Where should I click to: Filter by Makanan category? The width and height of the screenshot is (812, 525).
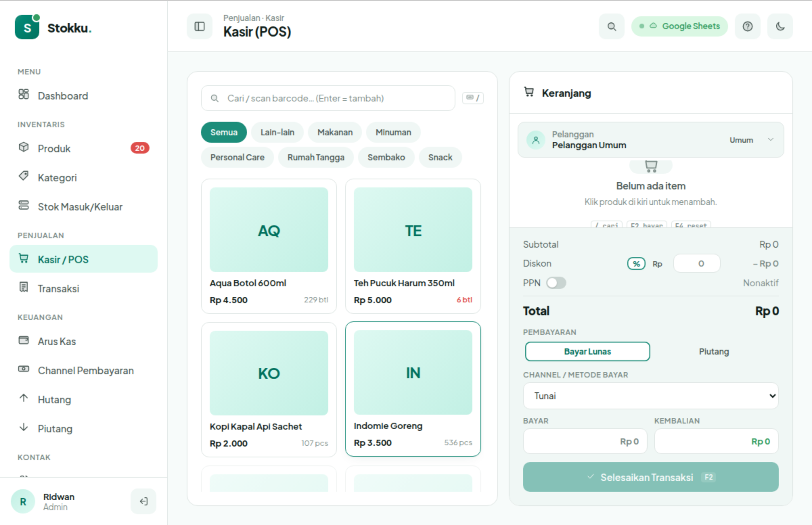coord(335,132)
